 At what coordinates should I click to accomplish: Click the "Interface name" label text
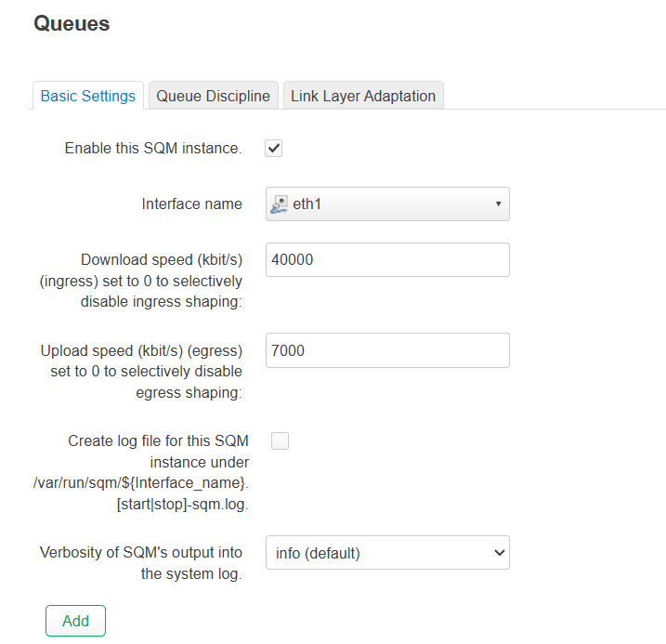click(191, 204)
